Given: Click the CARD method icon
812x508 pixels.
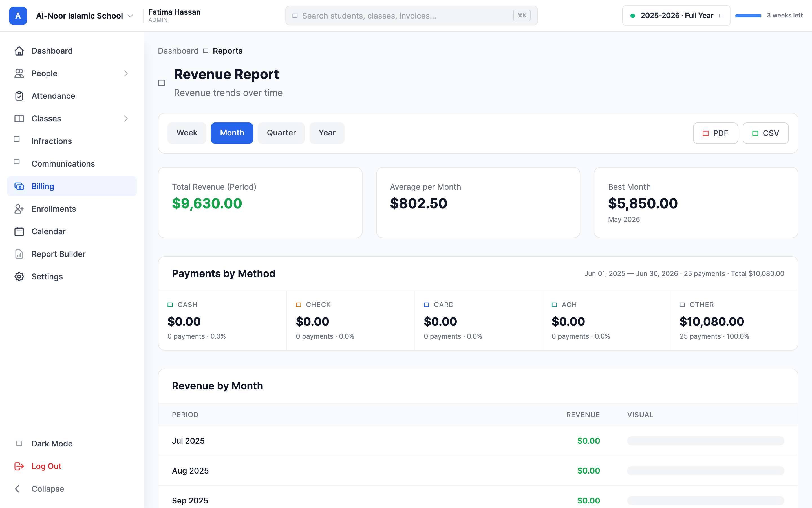Looking at the screenshot, I should (427, 305).
